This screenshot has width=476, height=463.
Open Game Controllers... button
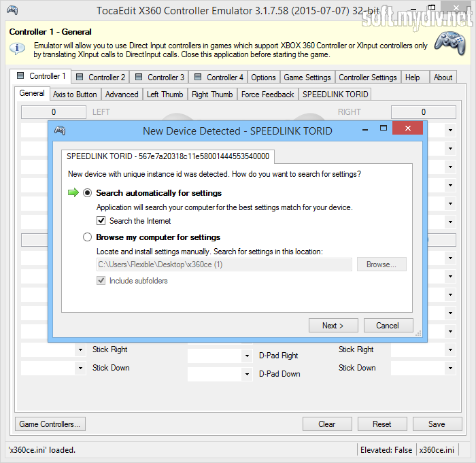(x=50, y=424)
